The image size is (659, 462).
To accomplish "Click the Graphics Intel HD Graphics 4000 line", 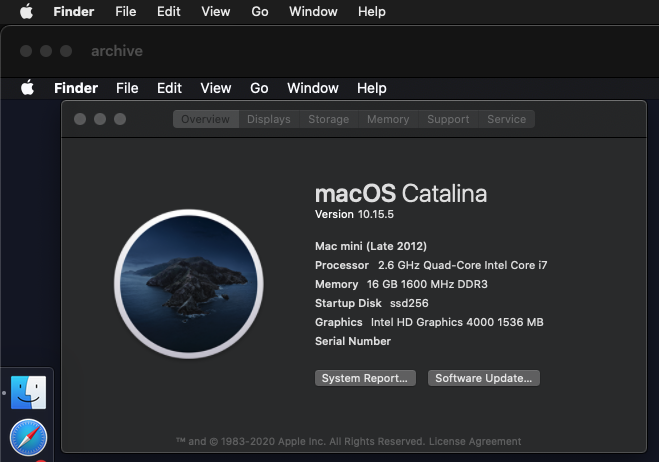I will click(x=429, y=322).
